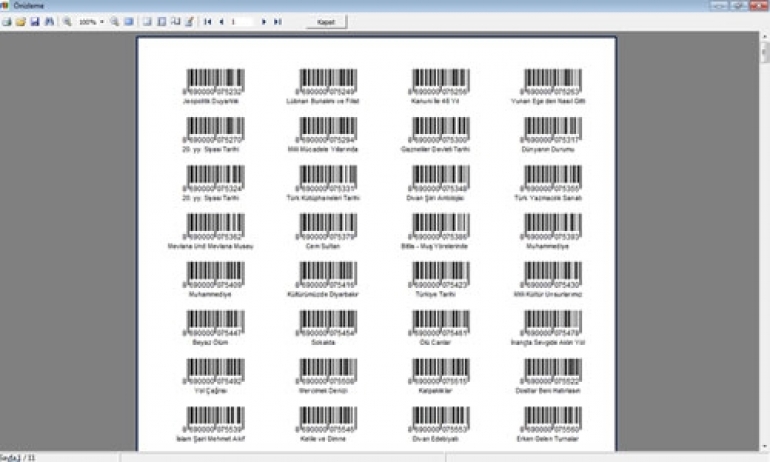The image size is (770, 462).
Task: Click the barcode image above 'Beyaz Ölüm'
Action: coord(216,321)
